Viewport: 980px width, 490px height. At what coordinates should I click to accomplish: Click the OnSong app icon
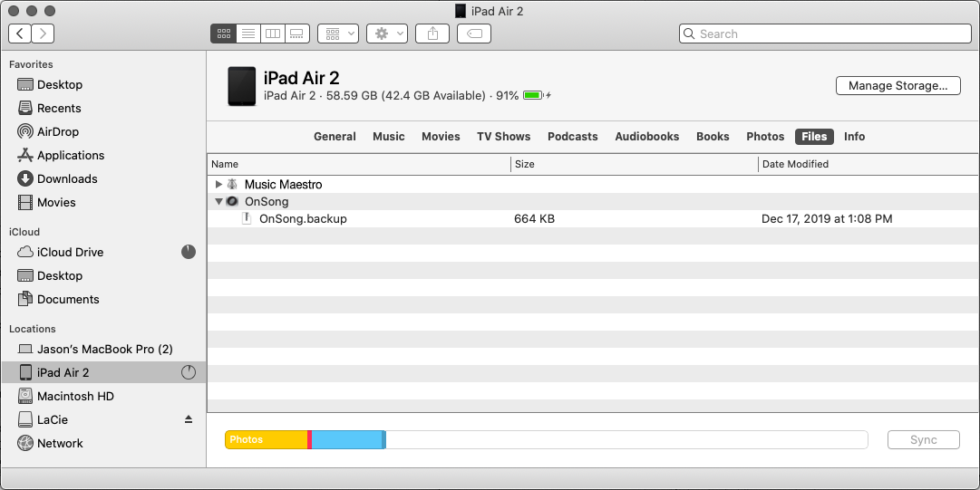232,202
